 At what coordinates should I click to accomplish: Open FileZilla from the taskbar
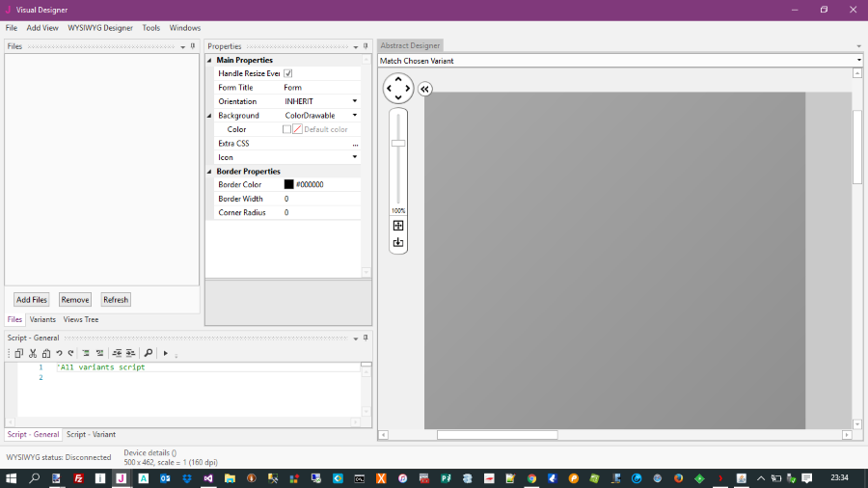point(78,478)
